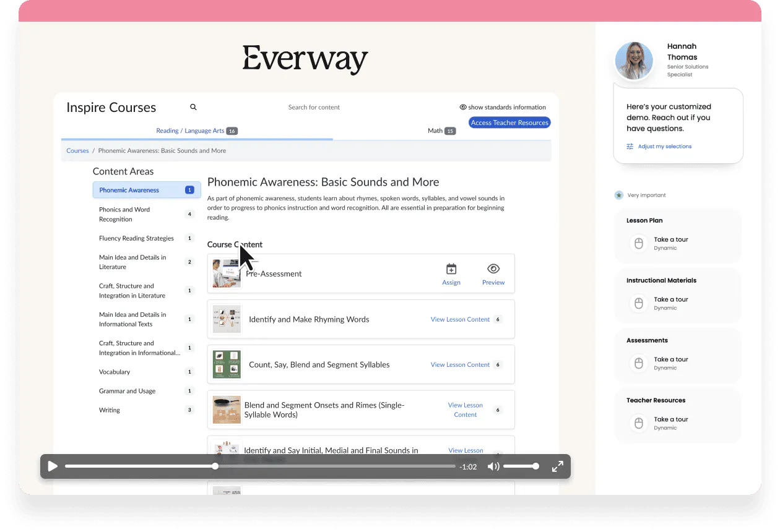Click mouse icon in Lesson Plan card
This screenshot has height=532, width=780.
coord(638,243)
